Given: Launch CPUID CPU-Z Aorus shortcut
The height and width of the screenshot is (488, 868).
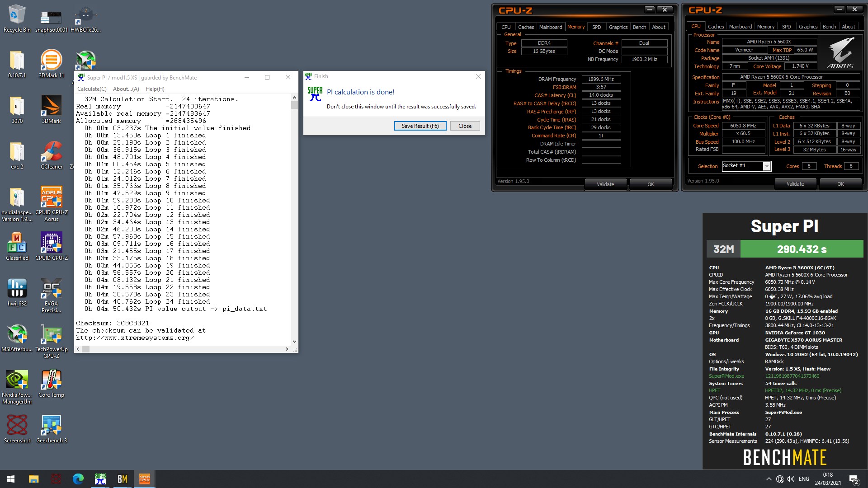Looking at the screenshot, I should 51,204.
